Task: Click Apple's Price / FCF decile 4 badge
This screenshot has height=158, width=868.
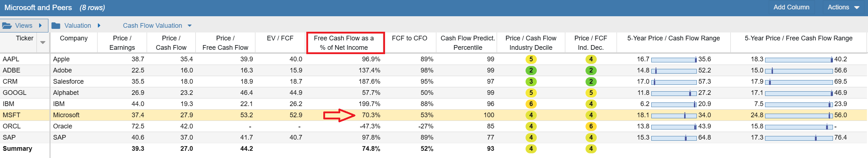Action: [x=591, y=59]
